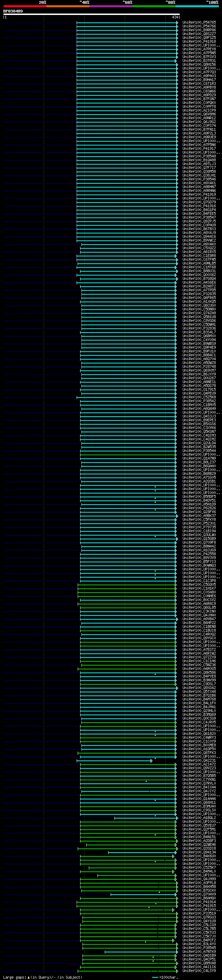
Task: Select the BP038409 query label
Action: tap(13, 11)
